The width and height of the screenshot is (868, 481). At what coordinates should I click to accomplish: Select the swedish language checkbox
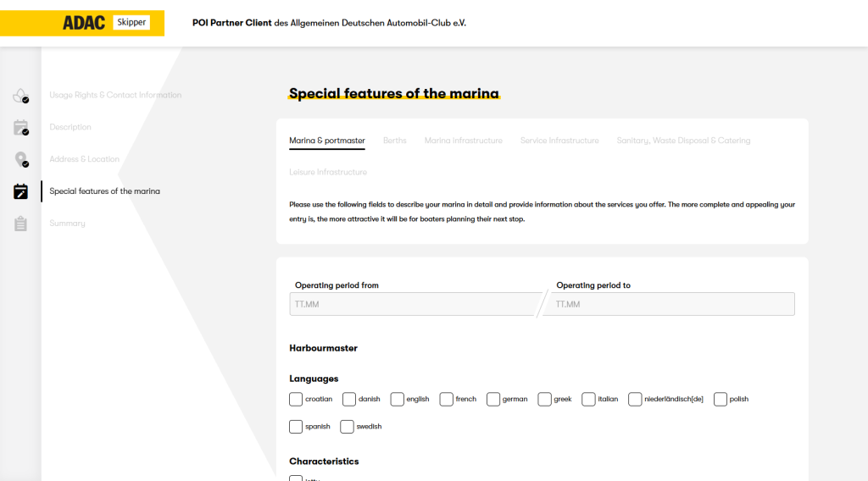coord(347,427)
